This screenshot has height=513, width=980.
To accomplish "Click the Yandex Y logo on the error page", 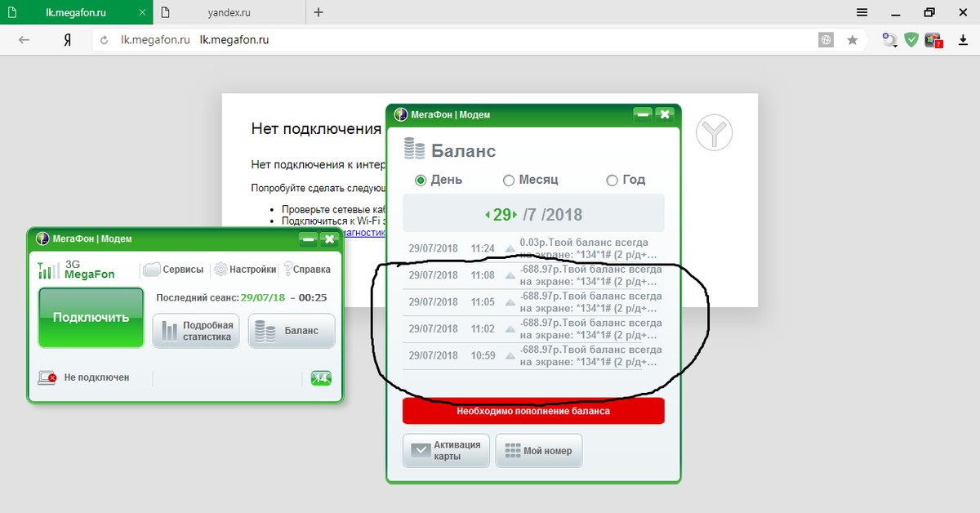I will [x=715, y=132].
